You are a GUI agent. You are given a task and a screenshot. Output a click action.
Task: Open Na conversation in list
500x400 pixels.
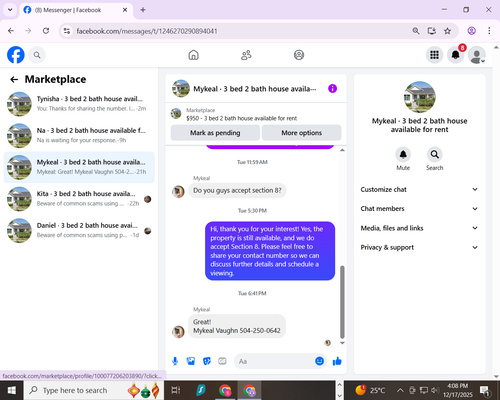pos(79,135)
